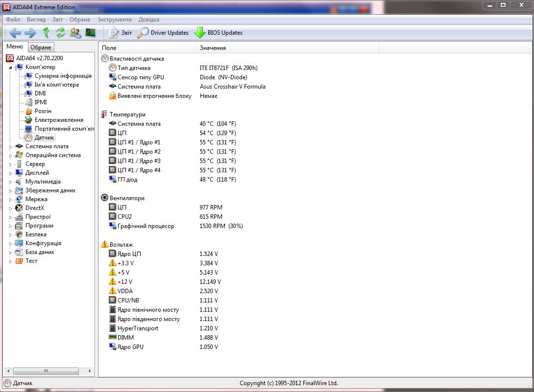Viewport: 534px width, 392px height.
Task: Click the Програми tree icon
Action: pyautogui.click(x=19, y=226)
